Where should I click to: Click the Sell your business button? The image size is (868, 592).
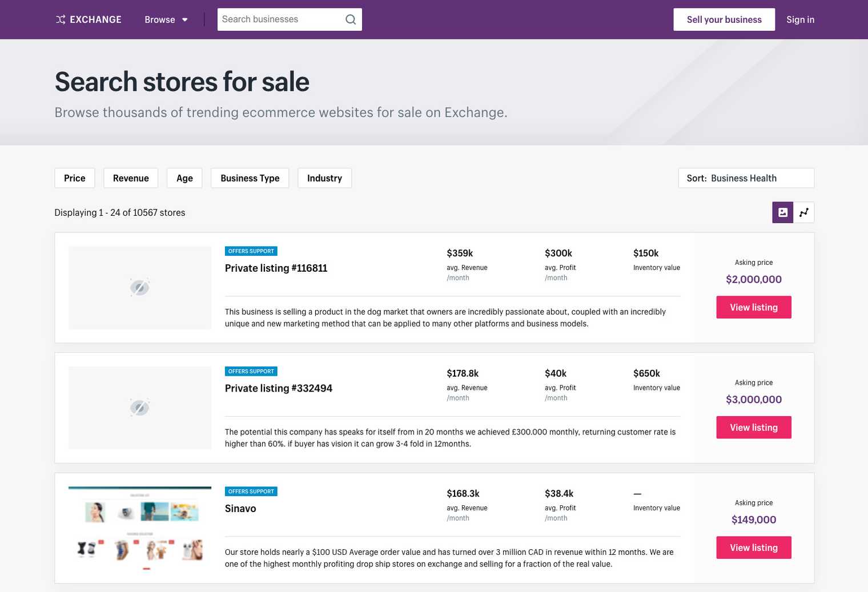coord(724,19)
